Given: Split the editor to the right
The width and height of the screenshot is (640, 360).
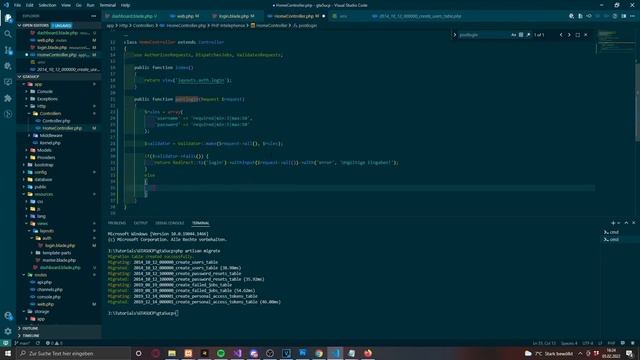Looking at the screenshot, I should (624, 16).
